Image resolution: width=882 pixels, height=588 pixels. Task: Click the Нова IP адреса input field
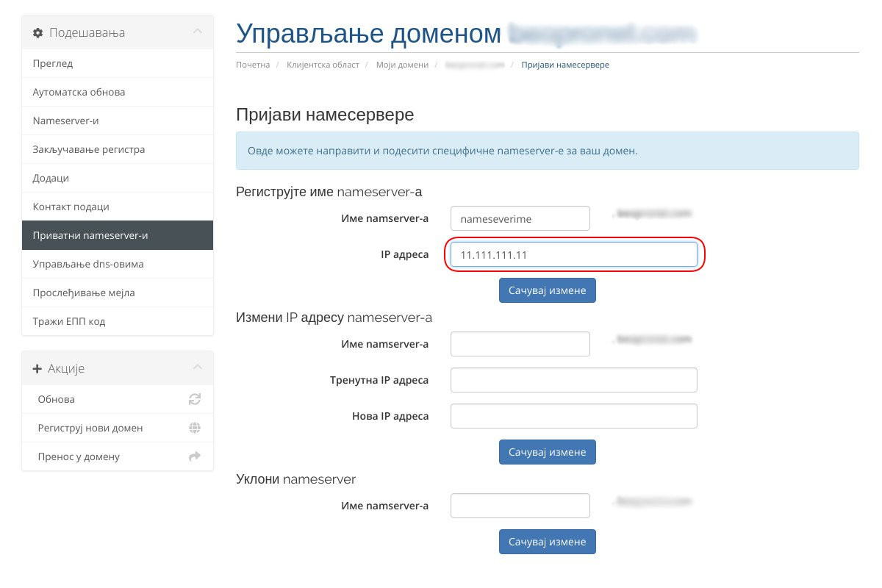[x=574, y=416]
